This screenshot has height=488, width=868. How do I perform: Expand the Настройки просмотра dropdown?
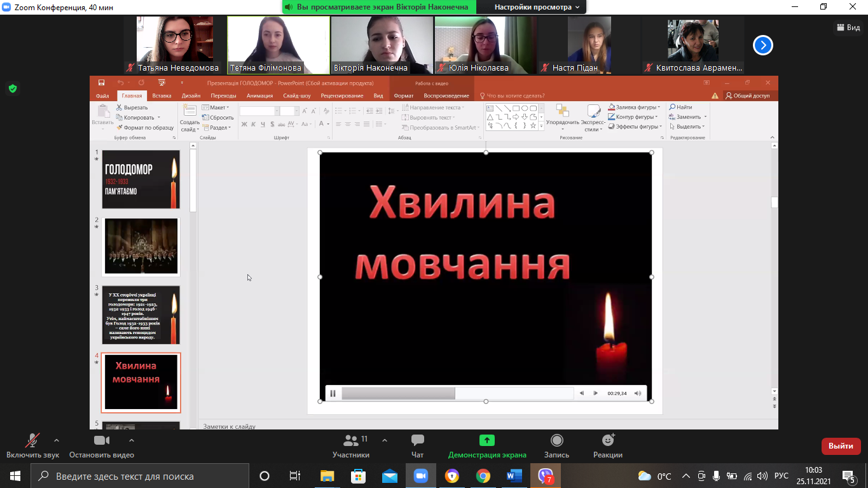[537, 7]
